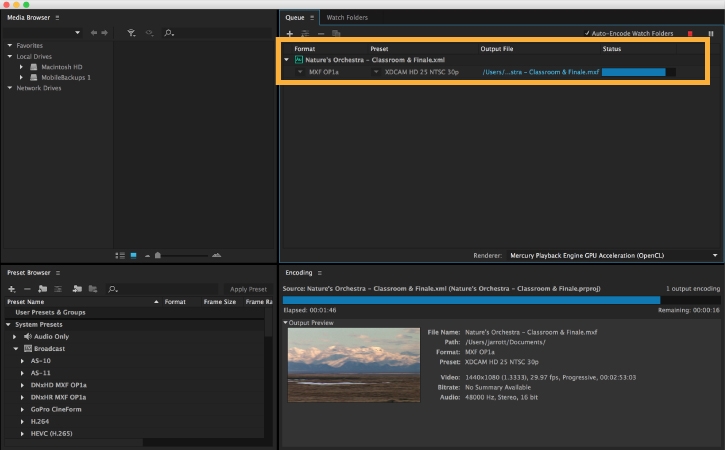The width and height of the screenshot is (725, 450).
Task: Expand the H.264 preset group
Action: pyautogui.click(x=22, y=422)
